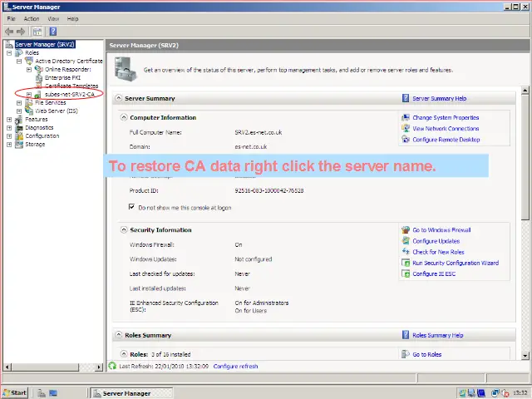This screenshot has width=532, height=399.
Task: Expand the File Services node
Action: click(x=19, y=103)
